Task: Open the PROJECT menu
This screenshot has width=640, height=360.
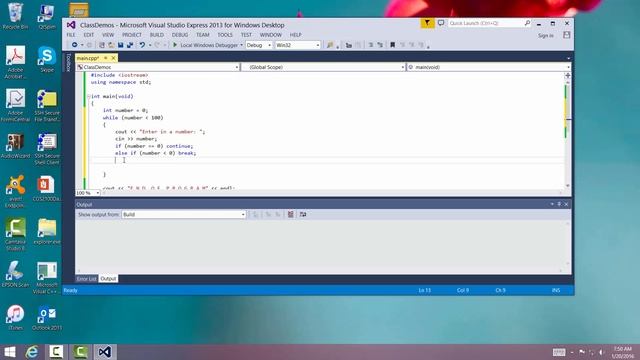Action: [x=132, y=35]
